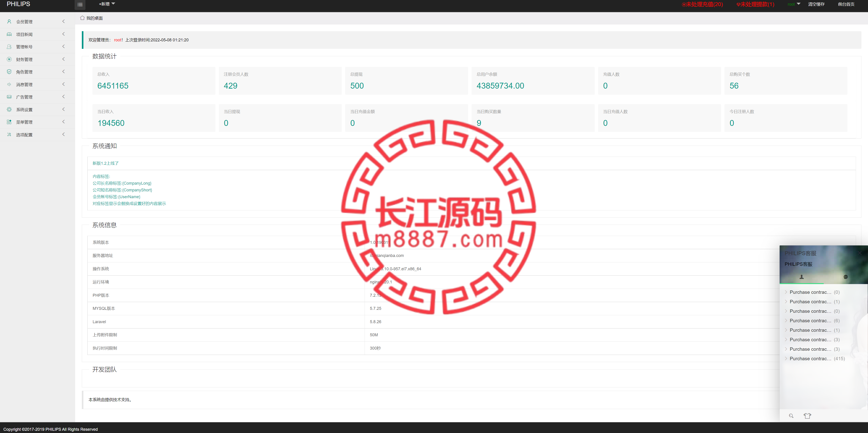Click the {CompanyShort} tag line
The height and width of the screenshot is (433, 868).
122,190
